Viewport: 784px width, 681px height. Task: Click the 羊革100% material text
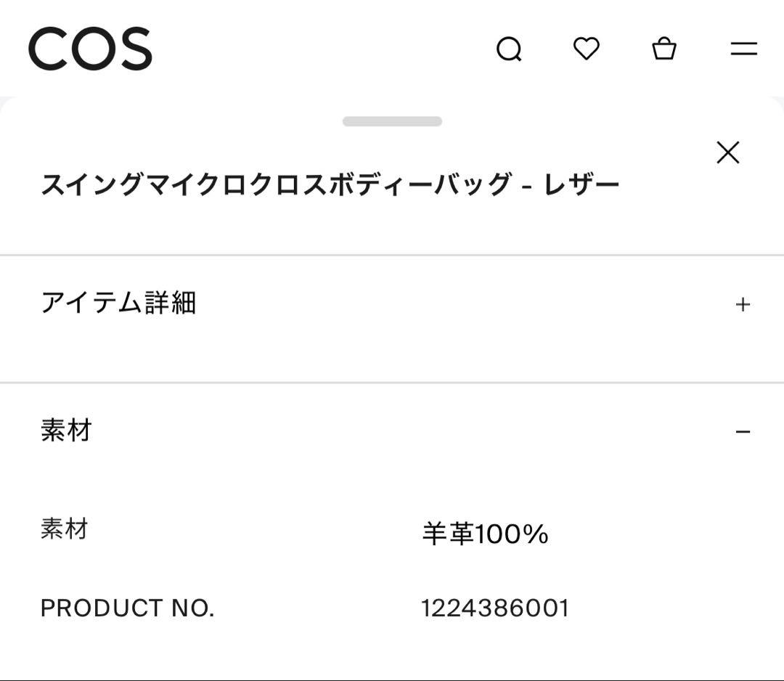click(484, 533)
